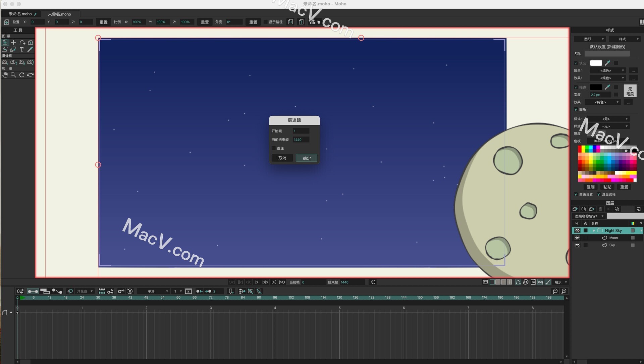This screenshot has height=364, width=644.
Task: Toggle visibility of the Moon layer
Action: pyautogui.click(x=577, y=238)
